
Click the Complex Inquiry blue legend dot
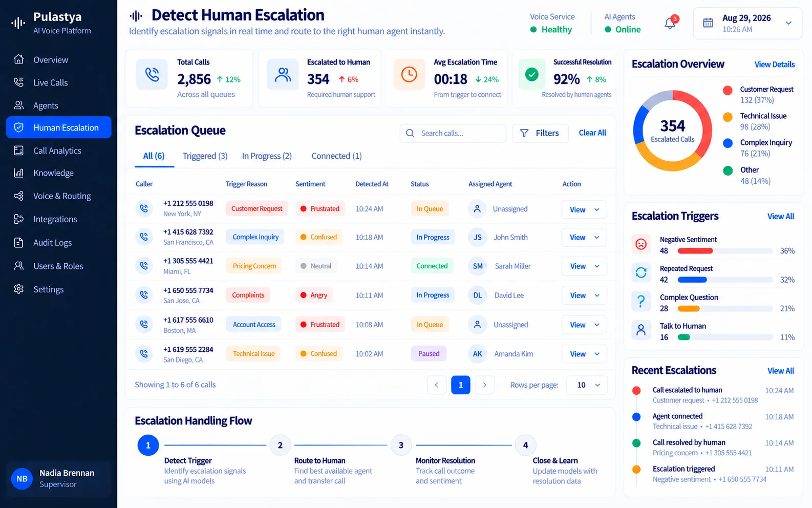click(728, 143)
